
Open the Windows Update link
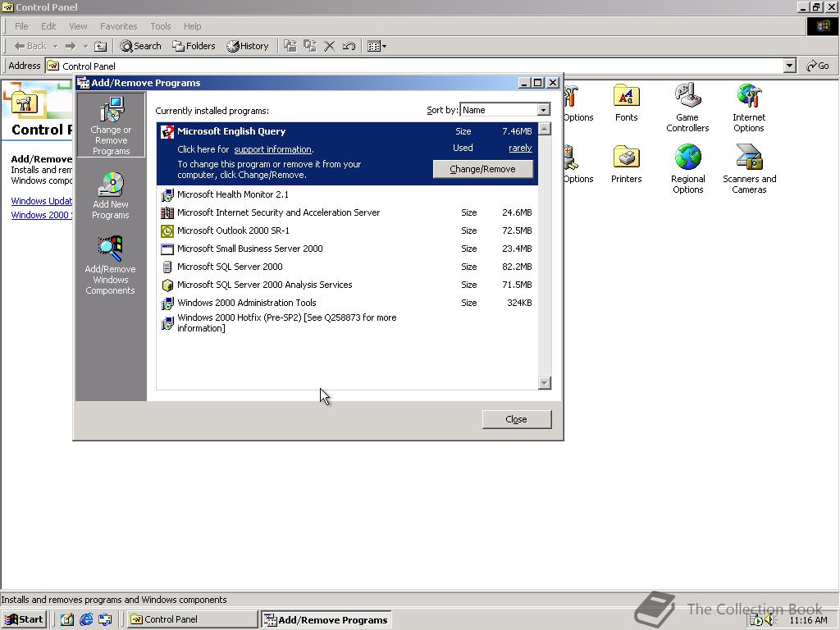tap(42, 201)
